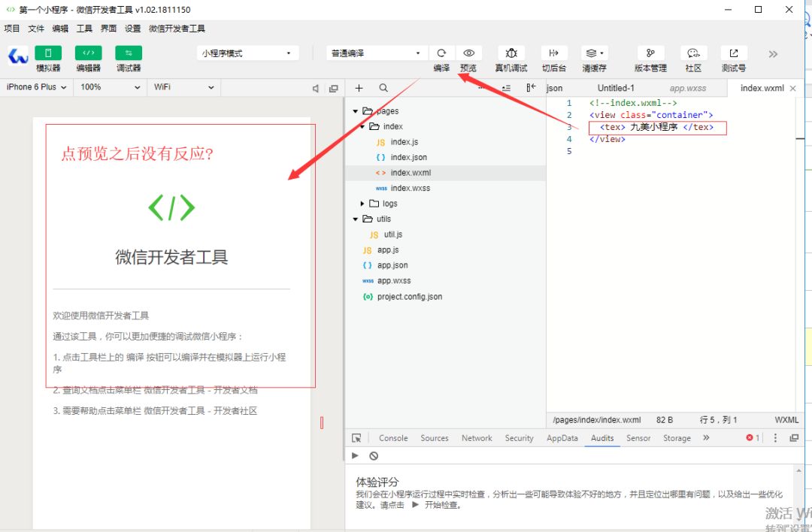
Task: Switch to the app.wxss editor tab
Action: click(x=688, y=89)
